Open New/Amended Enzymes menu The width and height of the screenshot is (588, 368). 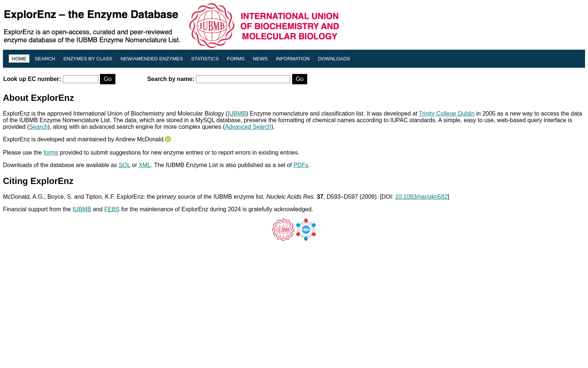pyautogui.click(x=152, y=59)
